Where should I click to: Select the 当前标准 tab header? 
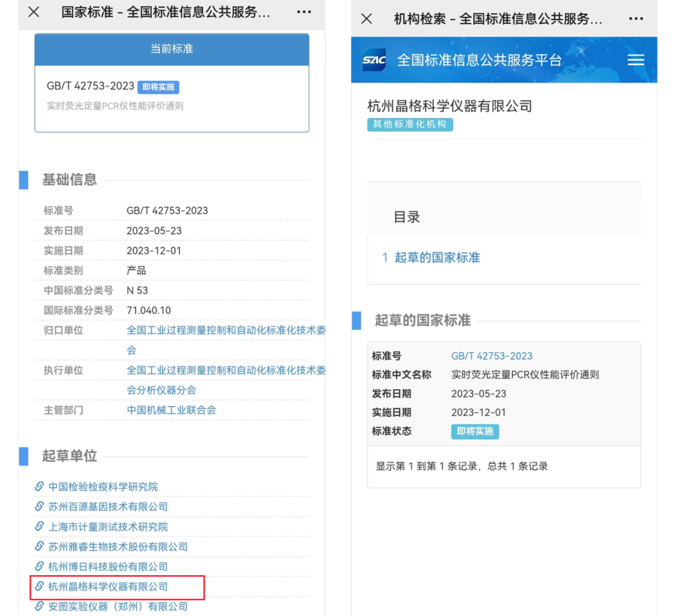point(172,49)
